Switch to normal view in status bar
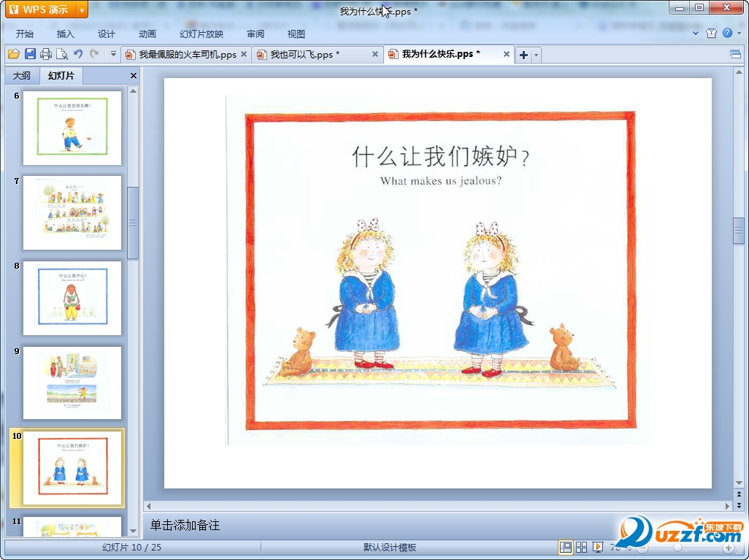 [566, 547]
